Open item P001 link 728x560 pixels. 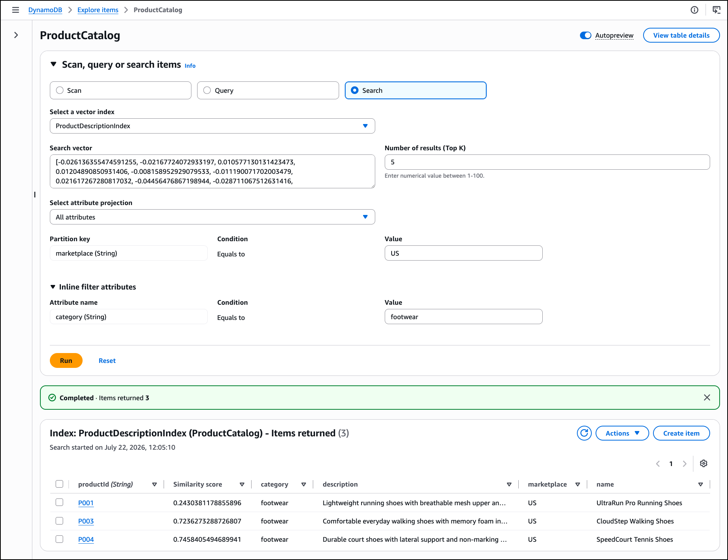tap(86, 503)
